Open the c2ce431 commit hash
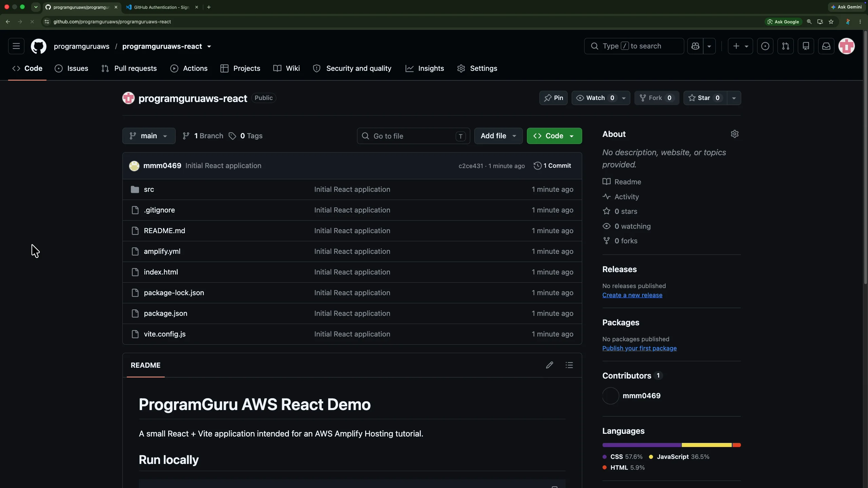Viewport: 868px width, 488px height. [471, 166]
